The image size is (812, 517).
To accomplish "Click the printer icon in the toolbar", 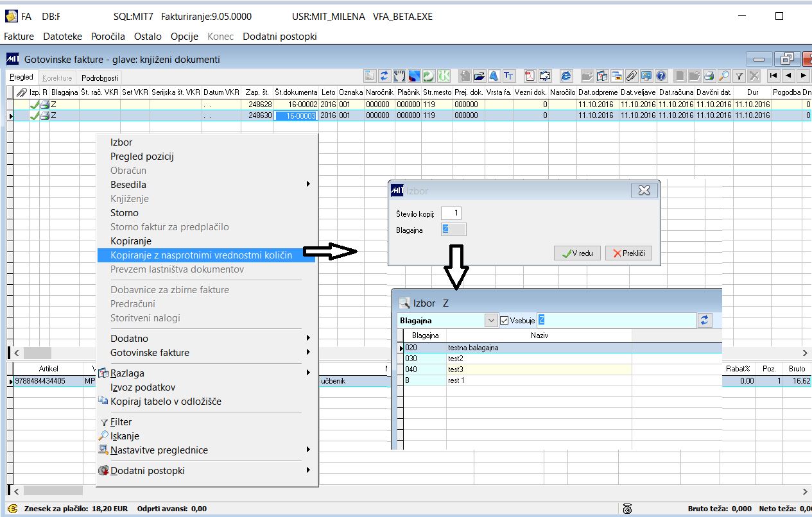I will [x=709, y=76].
